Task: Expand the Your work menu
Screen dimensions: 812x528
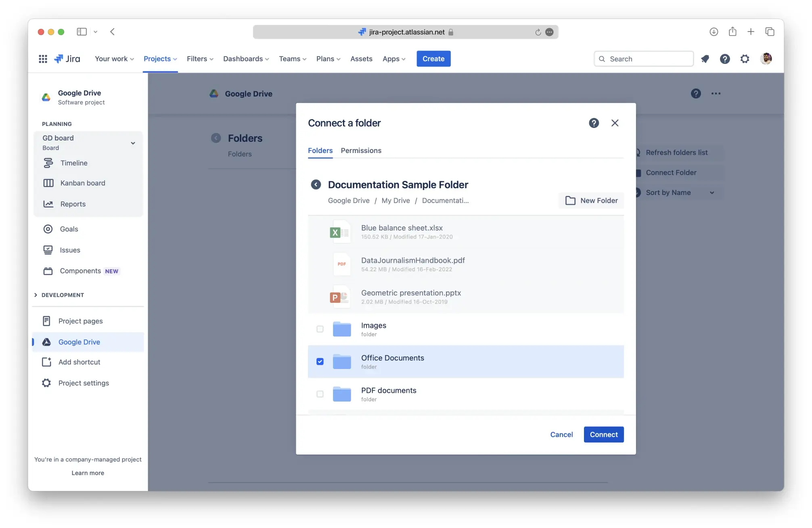Action: [x=114, y=59]
